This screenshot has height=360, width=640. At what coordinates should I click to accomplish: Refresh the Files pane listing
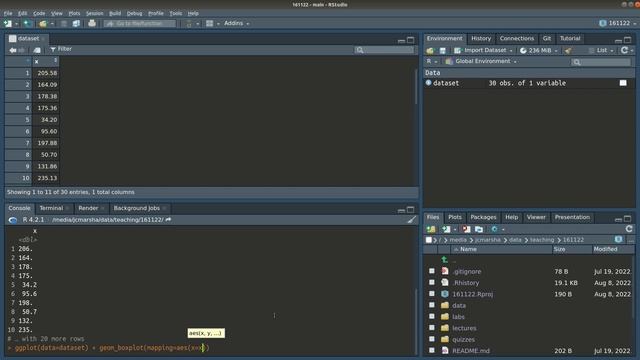[x=629, y=229]
